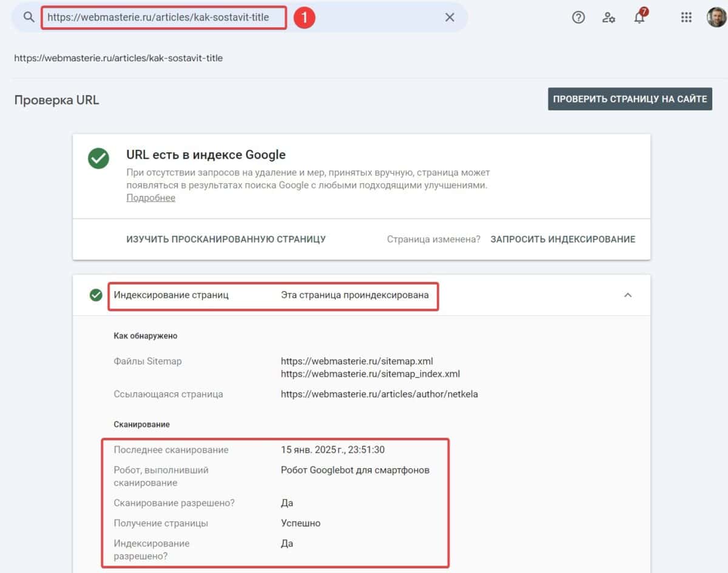Click ПРОВЕРИТЬ СТРАНИЦУ НА САЙТЕ button
This screenshot has height=573, width=728.
630,98
